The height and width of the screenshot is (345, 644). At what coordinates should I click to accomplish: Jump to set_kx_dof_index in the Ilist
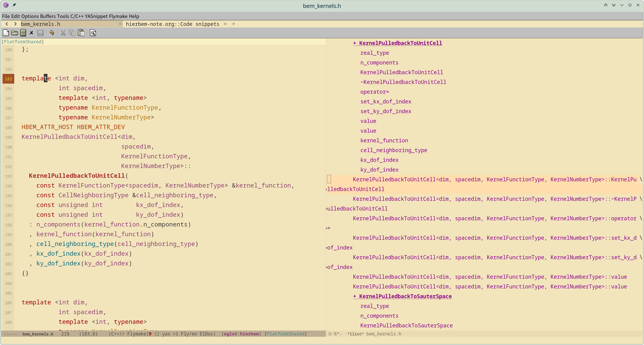tap(386, 102)
